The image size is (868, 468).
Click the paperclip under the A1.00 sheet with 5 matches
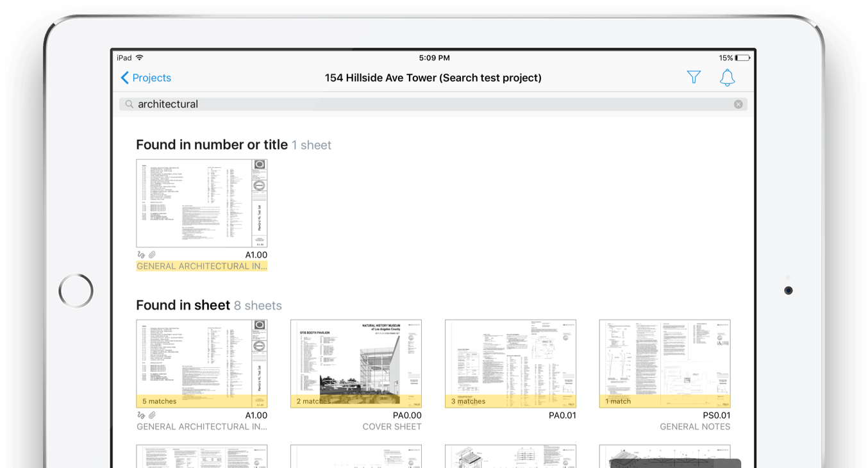pos(153,415)
